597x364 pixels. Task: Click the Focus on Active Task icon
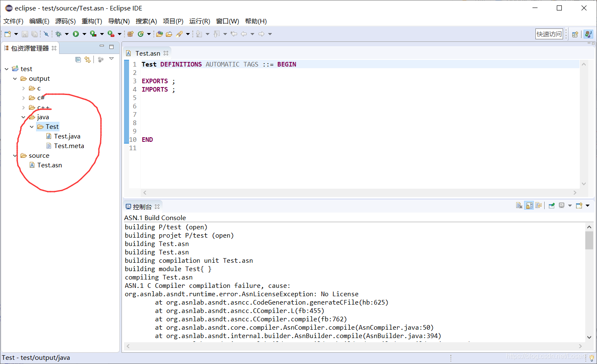pos(101,59)
